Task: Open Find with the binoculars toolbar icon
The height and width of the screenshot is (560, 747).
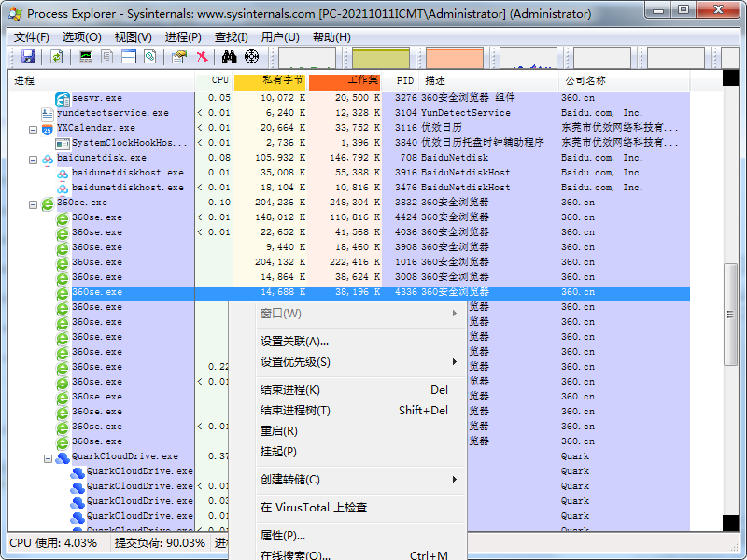Action: 229,57
